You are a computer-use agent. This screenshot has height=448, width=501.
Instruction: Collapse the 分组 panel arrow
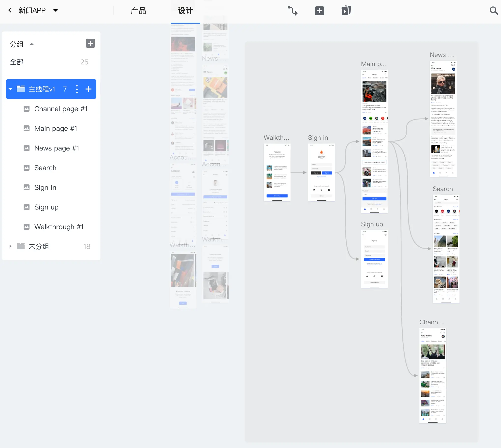click(x=32, y=44)
